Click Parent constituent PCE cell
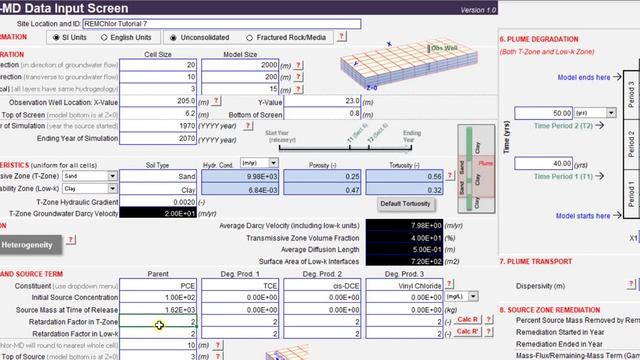The image size is (640, 360). (x=158, y=286)
